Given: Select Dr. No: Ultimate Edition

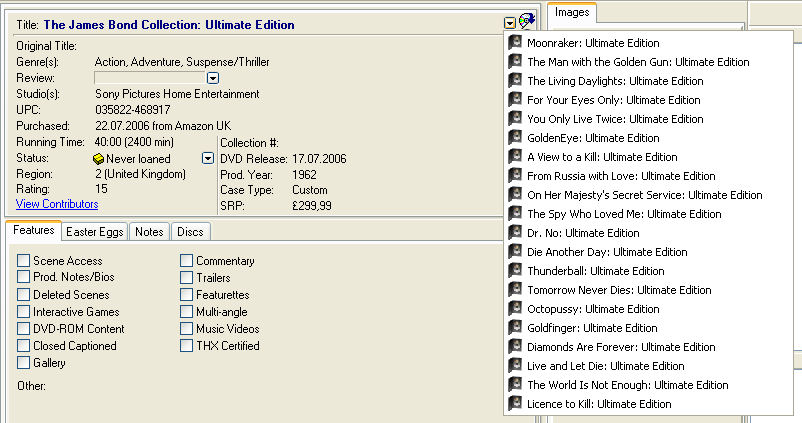Looking at the screenshot, I should (584, 233).
